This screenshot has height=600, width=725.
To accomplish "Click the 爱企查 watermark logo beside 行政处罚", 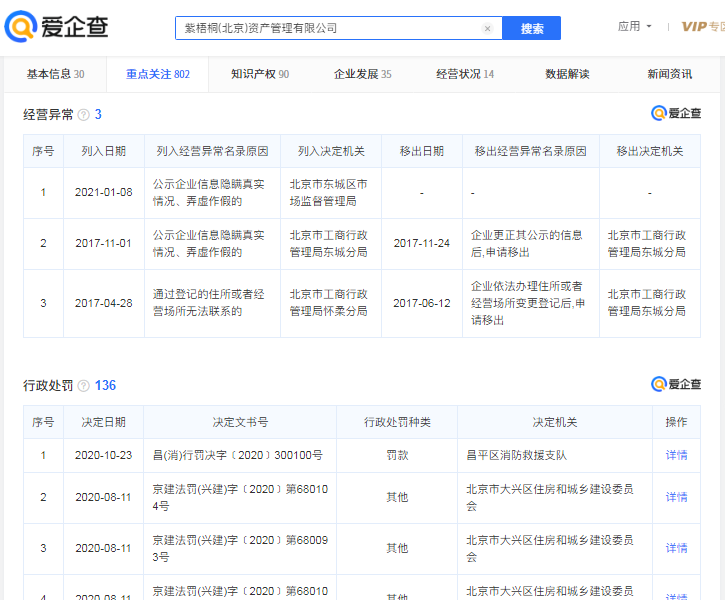I will point(676,384).
